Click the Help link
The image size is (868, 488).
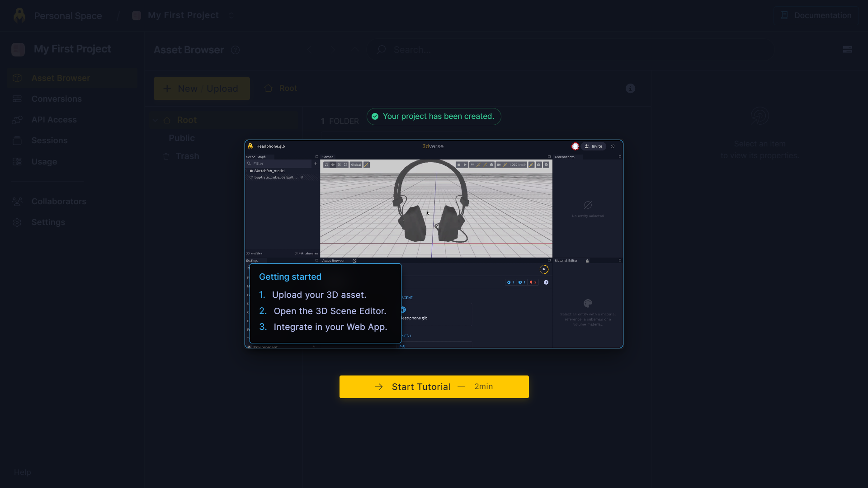coord(23,472)
